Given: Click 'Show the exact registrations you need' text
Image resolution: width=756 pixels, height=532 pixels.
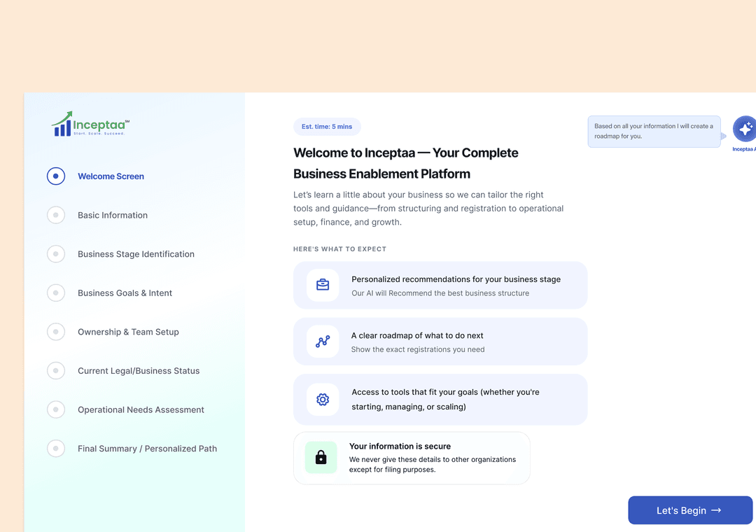Looking at the screenshot, I should click(x=418, y=350).
